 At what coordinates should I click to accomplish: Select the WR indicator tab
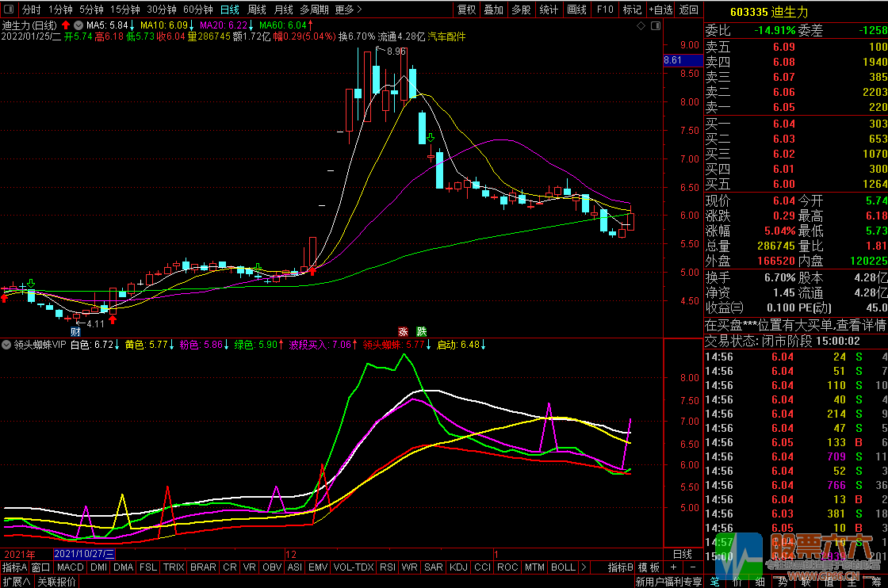(x=409, y=567)
